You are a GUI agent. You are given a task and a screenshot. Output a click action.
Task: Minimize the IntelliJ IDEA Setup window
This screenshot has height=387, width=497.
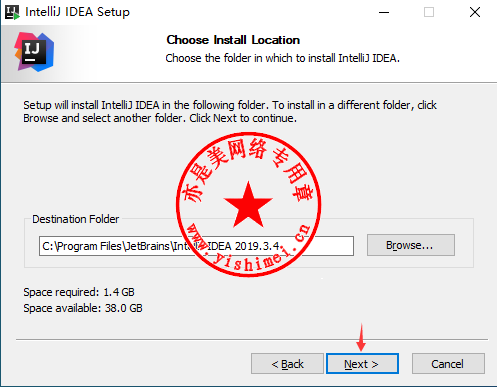pos(384,12)
